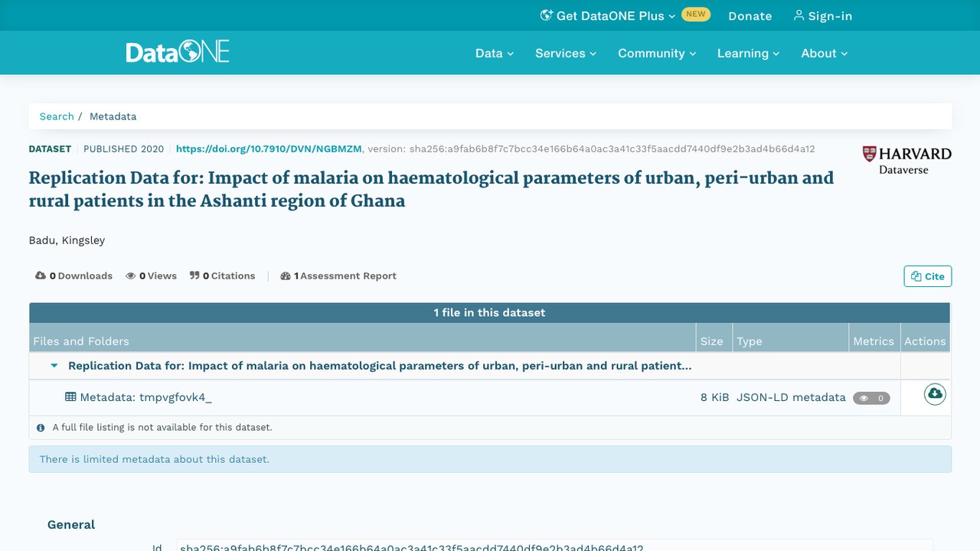Expand the Learning menu
The width and height of the screenshot is (980, 551).
[748, 53]
